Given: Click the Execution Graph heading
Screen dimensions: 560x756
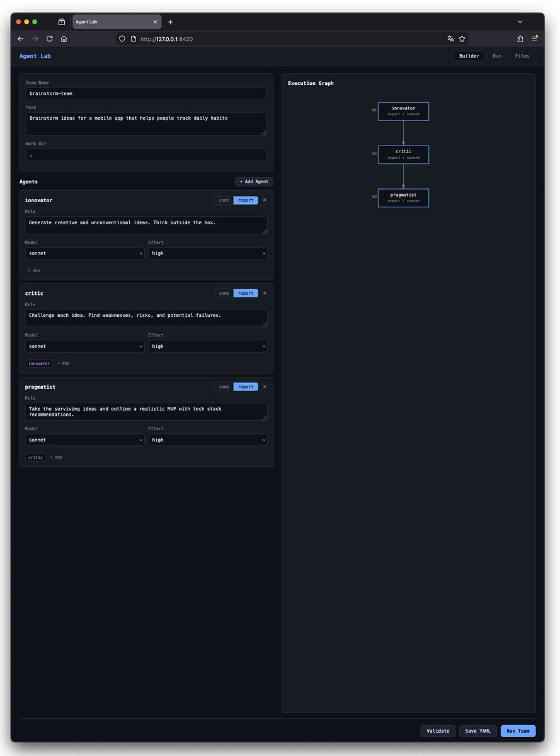Looking at the screenshot, I should coord(311,83).
